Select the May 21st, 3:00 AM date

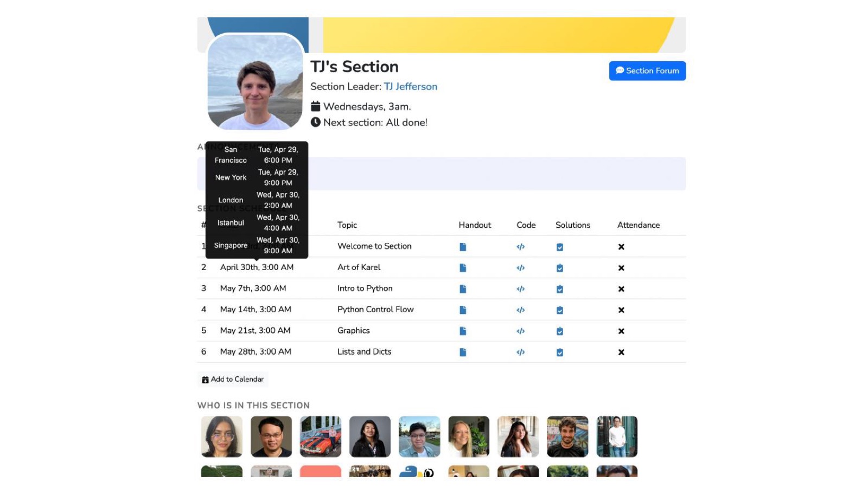(x=255, y=331)
